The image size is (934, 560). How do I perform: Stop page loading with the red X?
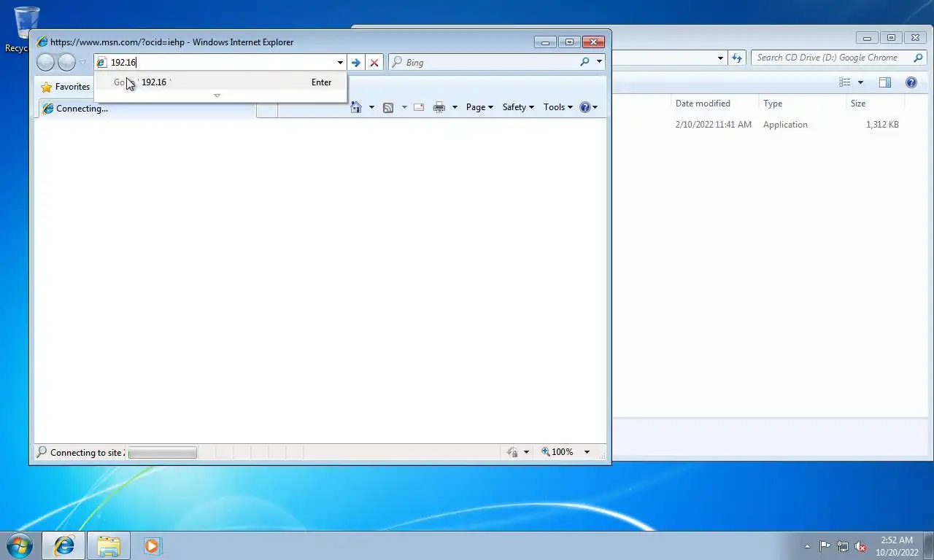[374, 63]
